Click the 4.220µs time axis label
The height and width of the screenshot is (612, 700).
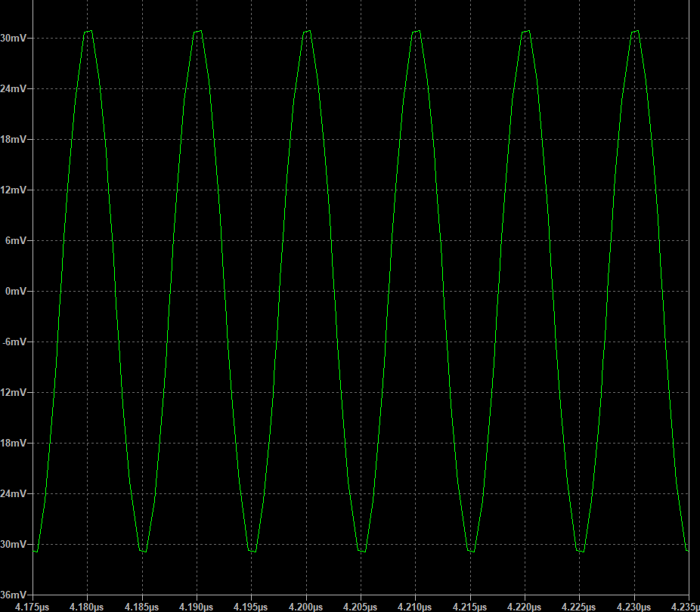coord(525,606)
